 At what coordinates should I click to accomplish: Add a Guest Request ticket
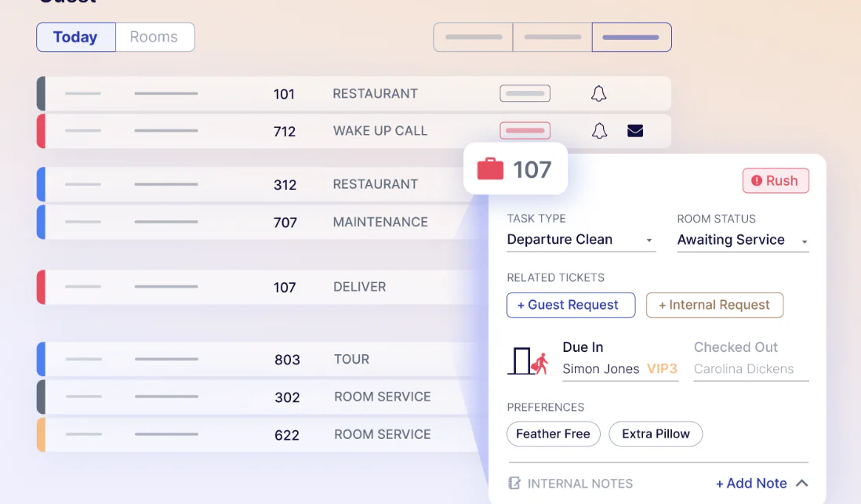click(571, 305)
